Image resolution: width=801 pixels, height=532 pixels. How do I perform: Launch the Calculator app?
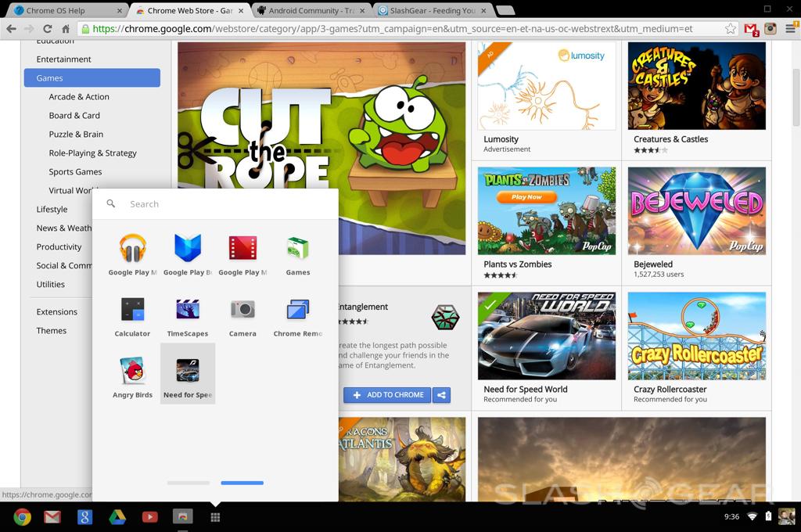click(132, 316)
